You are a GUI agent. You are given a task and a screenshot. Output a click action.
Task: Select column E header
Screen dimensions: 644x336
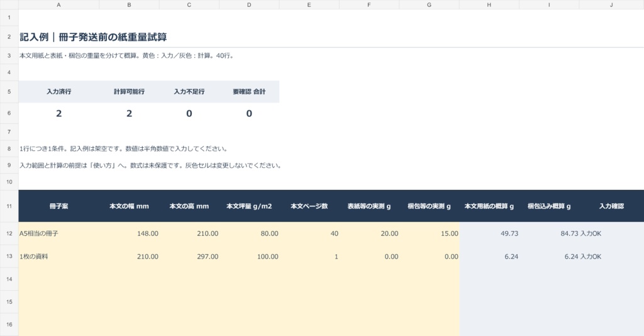309,4
